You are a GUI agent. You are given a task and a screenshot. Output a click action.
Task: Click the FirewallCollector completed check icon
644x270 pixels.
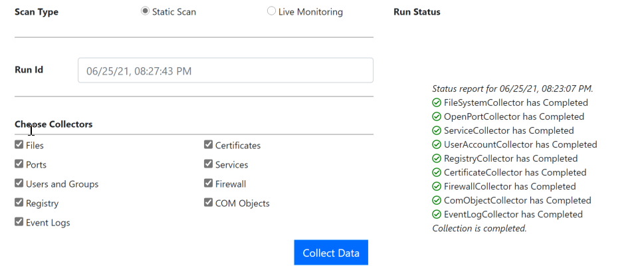pyautogui.click(x=437, y=187)
